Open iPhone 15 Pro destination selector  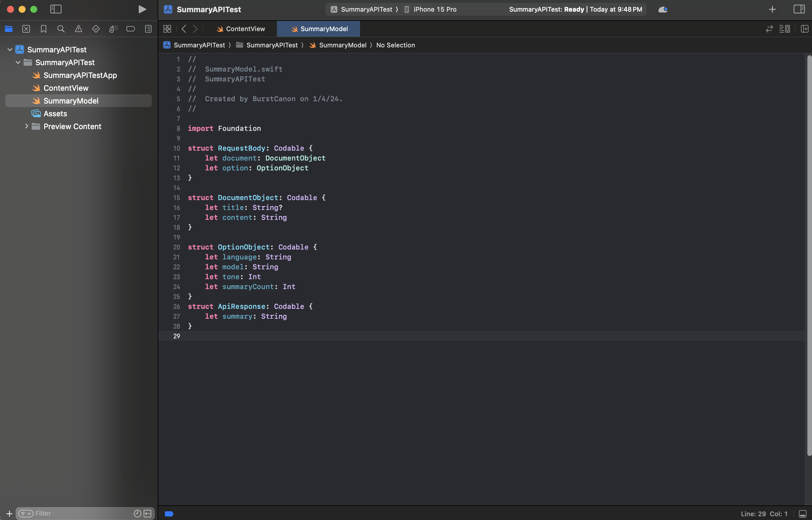(435, 10)
